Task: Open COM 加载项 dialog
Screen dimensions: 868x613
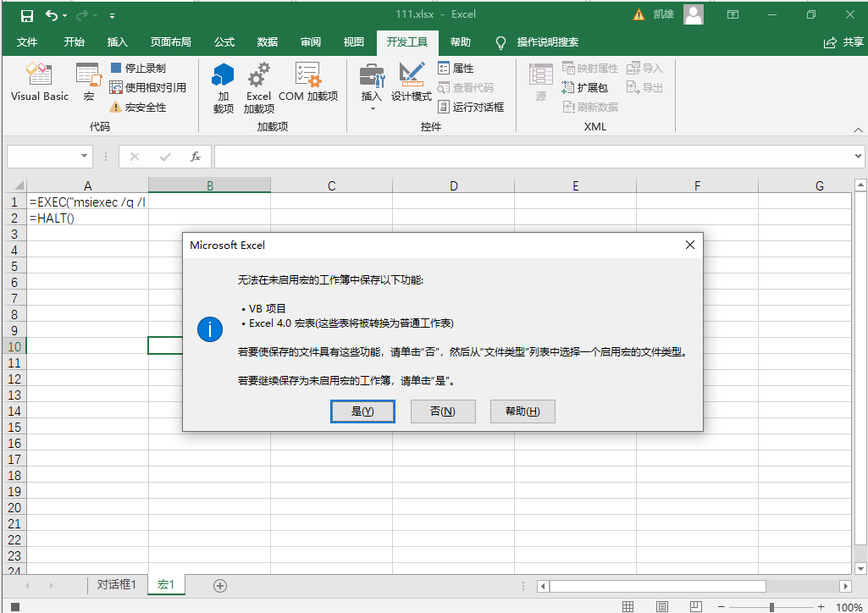Action: tap(308, 82)
